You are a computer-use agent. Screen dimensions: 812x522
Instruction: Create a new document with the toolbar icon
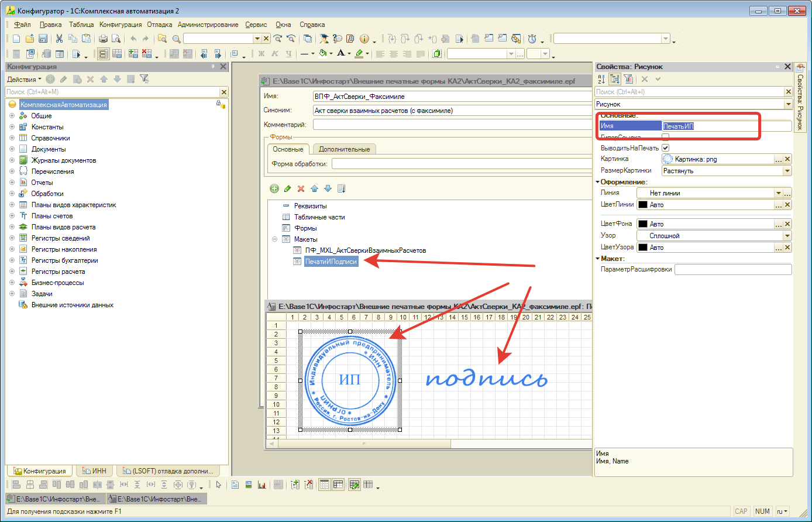16,39
